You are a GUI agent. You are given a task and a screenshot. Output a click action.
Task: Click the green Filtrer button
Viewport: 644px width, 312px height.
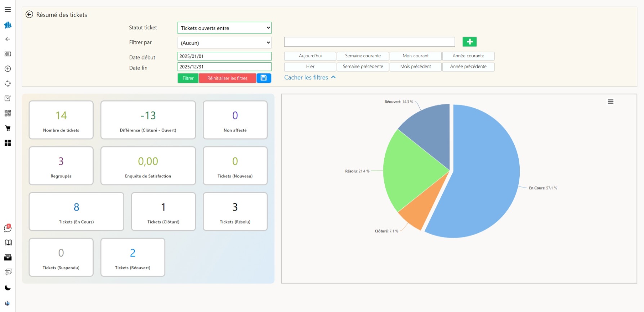click(x=188, y=78)
